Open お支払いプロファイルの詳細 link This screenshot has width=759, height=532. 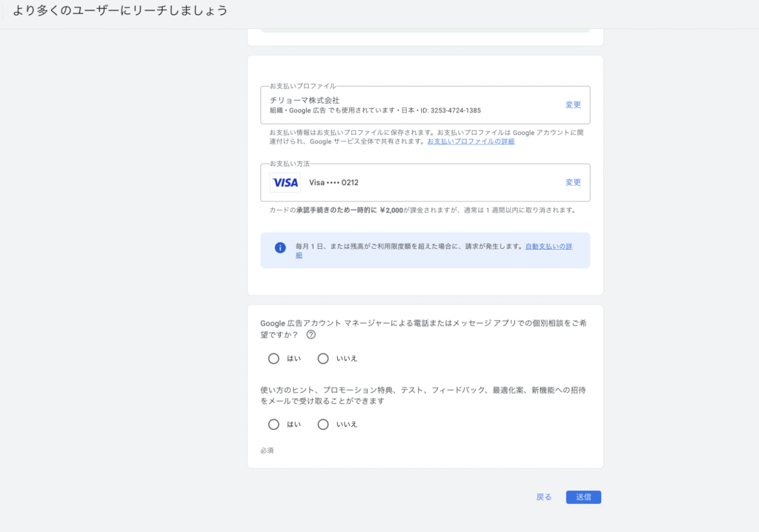pos(471,142)
